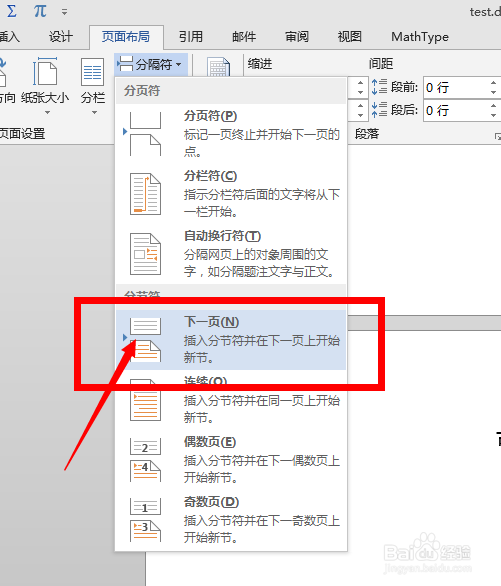
Task: Decrease 段前 spacing with down arrow
Action: pos(494,92)
